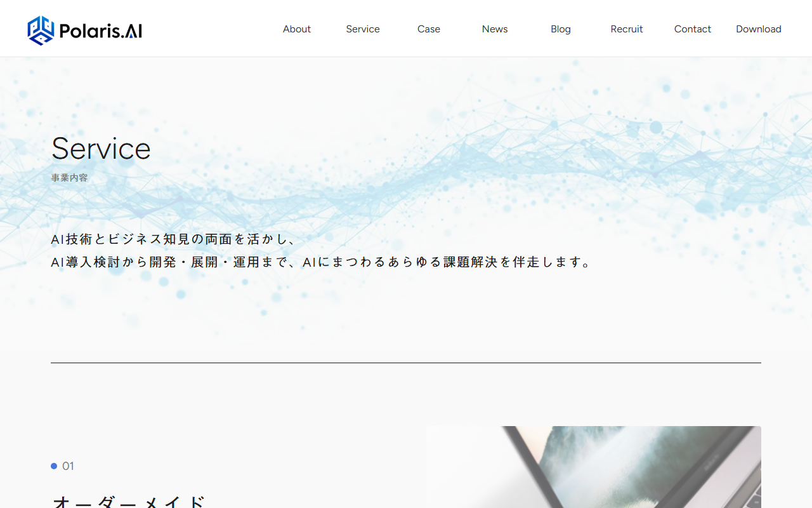Click the line starting AI技術とビジネス知見
This screenshot has height=508, width=812.
click(174, 239)
